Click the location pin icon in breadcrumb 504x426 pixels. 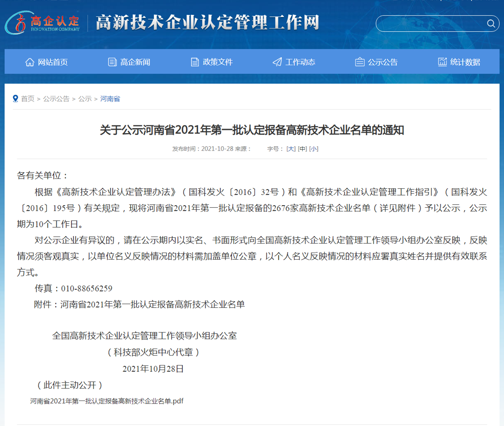[x=15, y=99]
